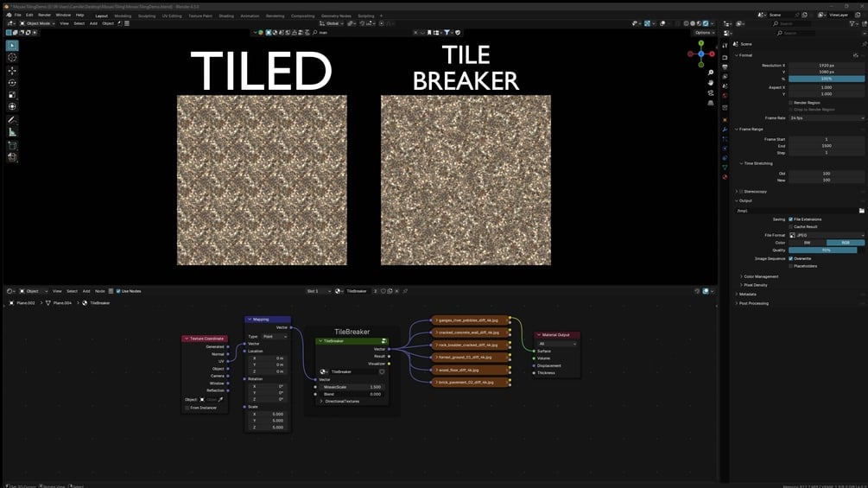The image size is (868, 488).
Task: Choose the Move tool
Action: pos(12,71)
